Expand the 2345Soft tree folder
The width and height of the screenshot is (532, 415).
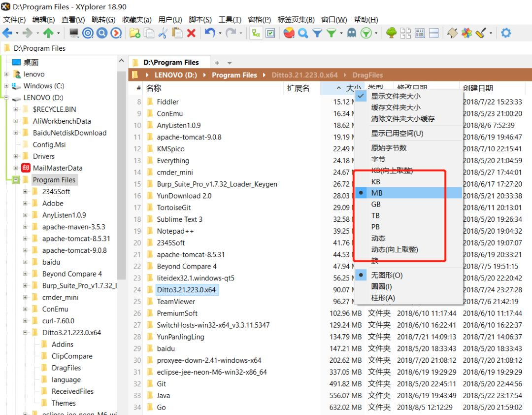25,192
